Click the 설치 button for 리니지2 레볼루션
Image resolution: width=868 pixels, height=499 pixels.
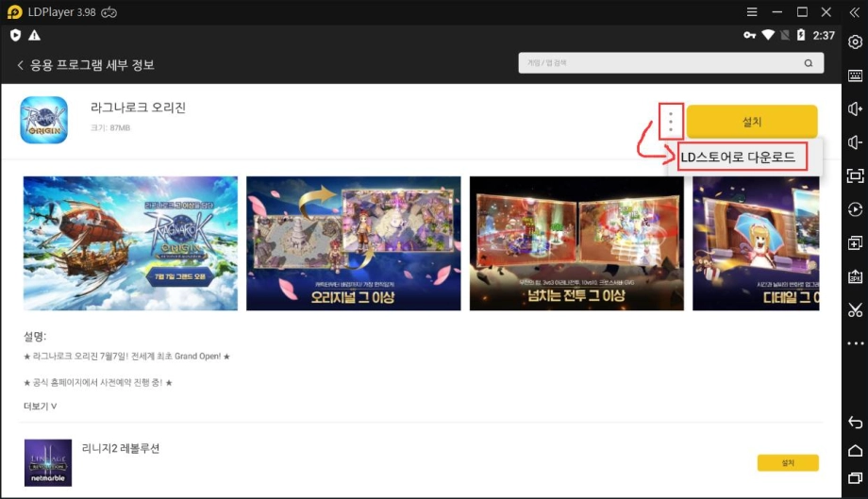tap(788, 463)
